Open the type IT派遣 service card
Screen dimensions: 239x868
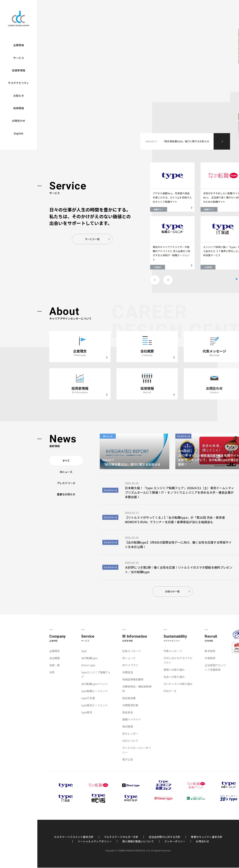pyautogui.click(x=220, y=243)
